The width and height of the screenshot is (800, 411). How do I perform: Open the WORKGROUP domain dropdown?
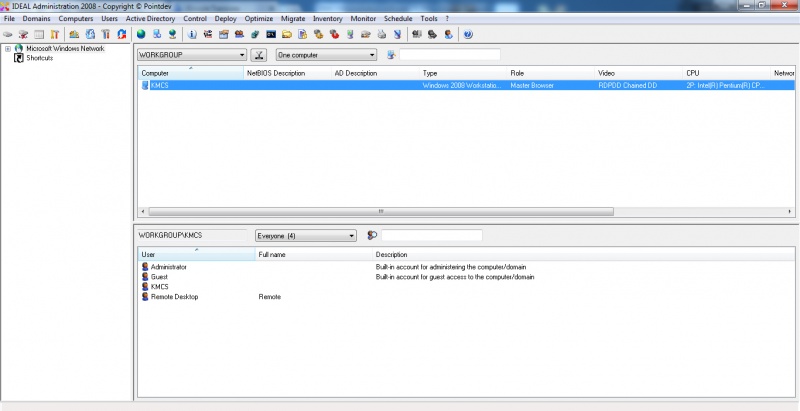192,55
